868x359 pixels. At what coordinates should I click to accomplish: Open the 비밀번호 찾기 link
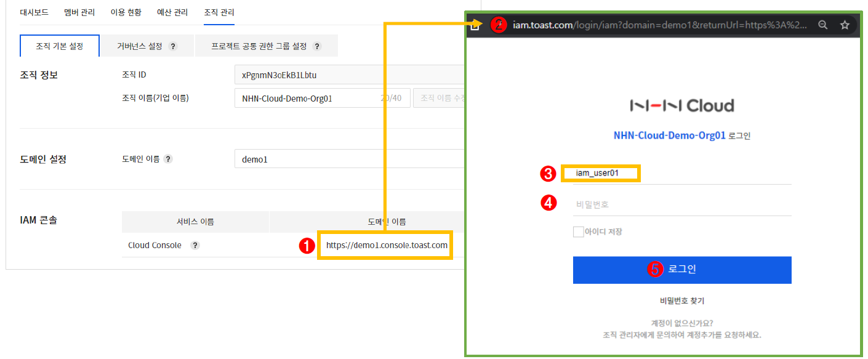tap(682, 301)
